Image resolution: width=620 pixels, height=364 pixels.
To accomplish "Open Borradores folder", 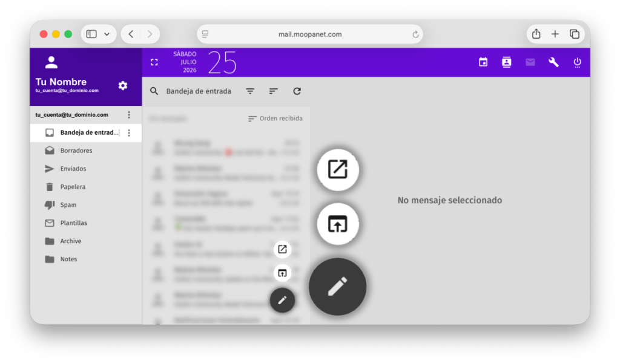I will (x=86, y=151).
